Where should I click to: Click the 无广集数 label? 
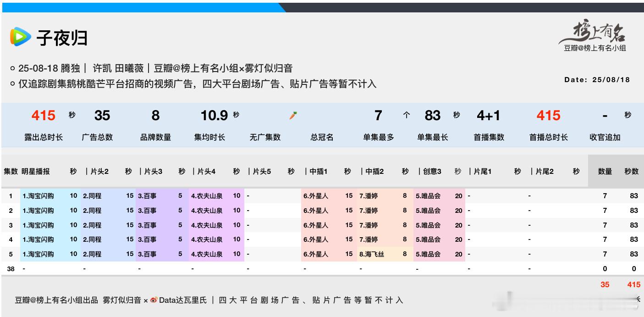pyautogui.click(x=265, y=137)
